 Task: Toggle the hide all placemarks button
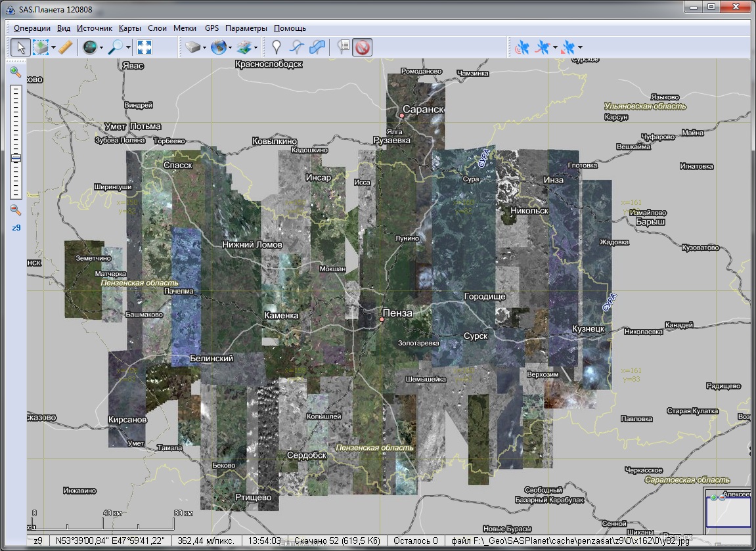coord(363,47)
